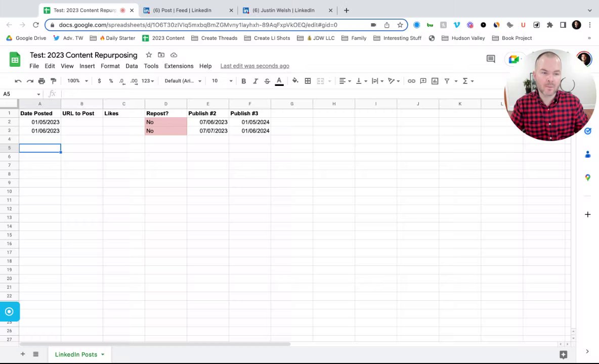Viewport: 599px width, 364px height.
Task: Insert comment via toolbar icon
Action: (423, 81)
